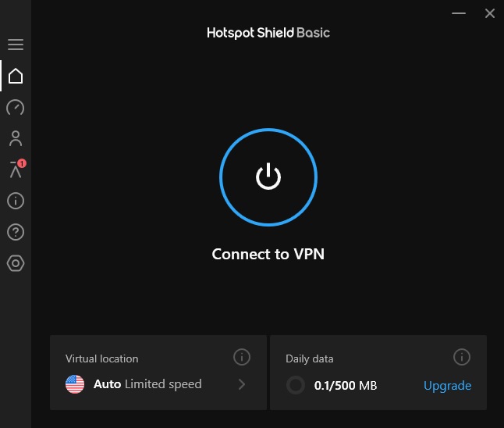Expand the virtual location chevron
504x428 pixels.
coord(242,384)
